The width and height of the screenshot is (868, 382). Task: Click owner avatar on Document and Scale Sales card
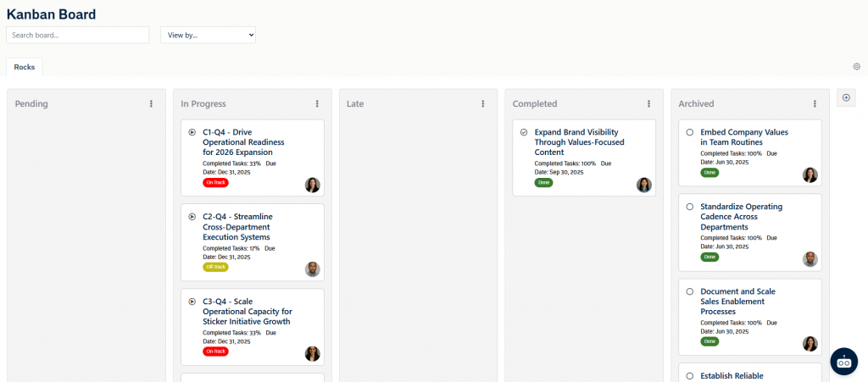coord(810,344)
